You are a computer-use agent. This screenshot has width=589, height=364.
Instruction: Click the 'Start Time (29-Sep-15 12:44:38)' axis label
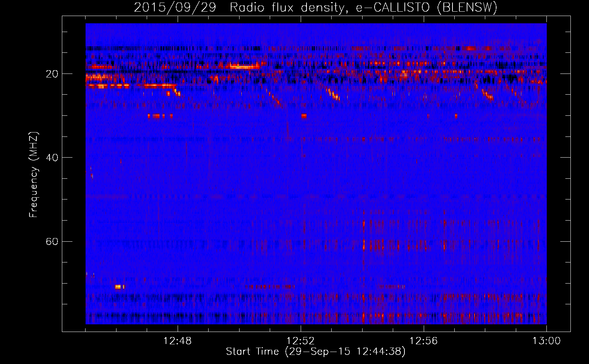316,352
